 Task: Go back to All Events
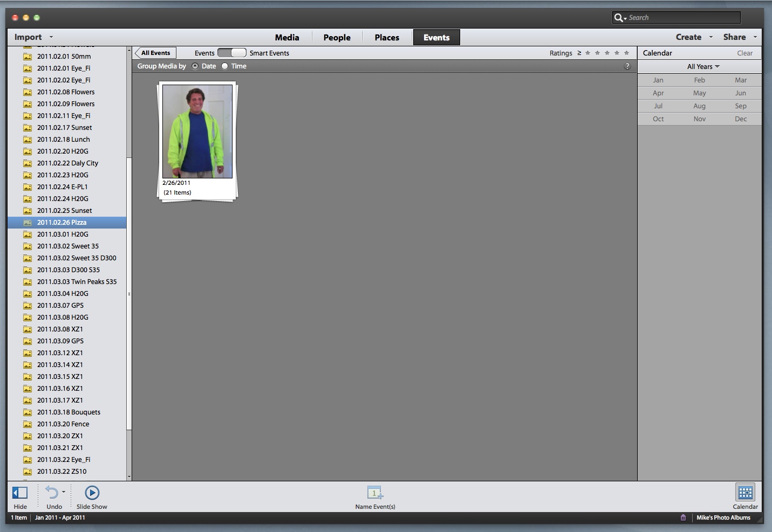click(156, 53)
